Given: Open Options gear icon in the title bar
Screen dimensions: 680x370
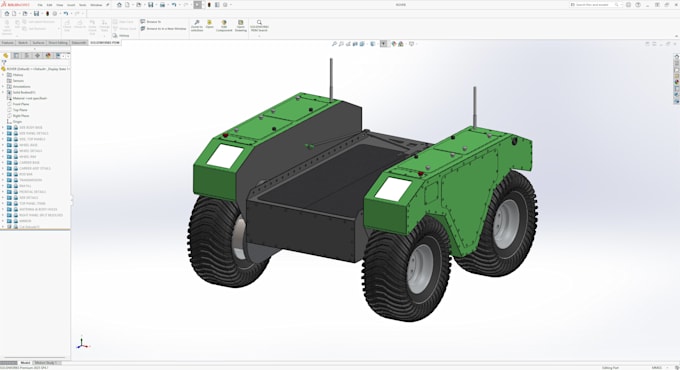Looking at the screenshot, I should tap(225, 5).
